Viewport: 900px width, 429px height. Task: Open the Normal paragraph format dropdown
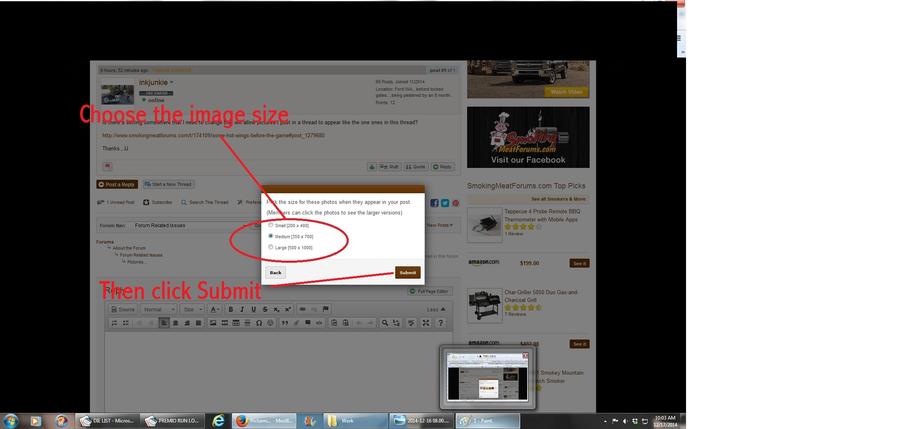click(158, 310)
